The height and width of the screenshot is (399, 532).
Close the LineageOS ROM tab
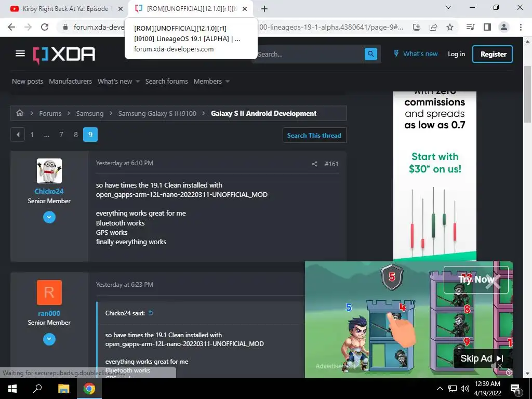245,9
